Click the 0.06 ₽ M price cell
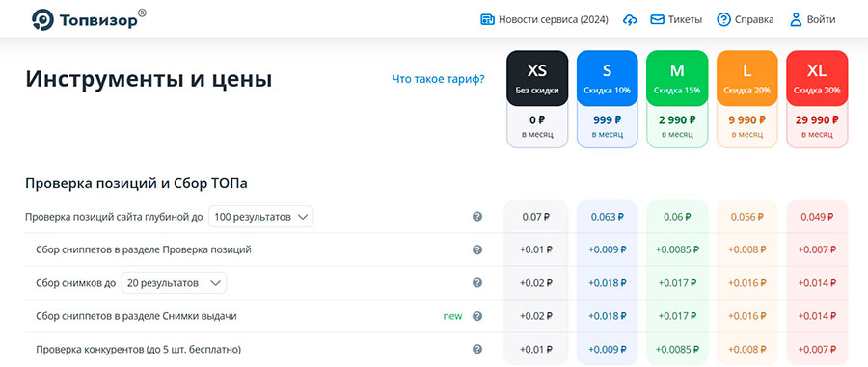Image resolution: width=868 pixels, height=367 pixels. 677,217
